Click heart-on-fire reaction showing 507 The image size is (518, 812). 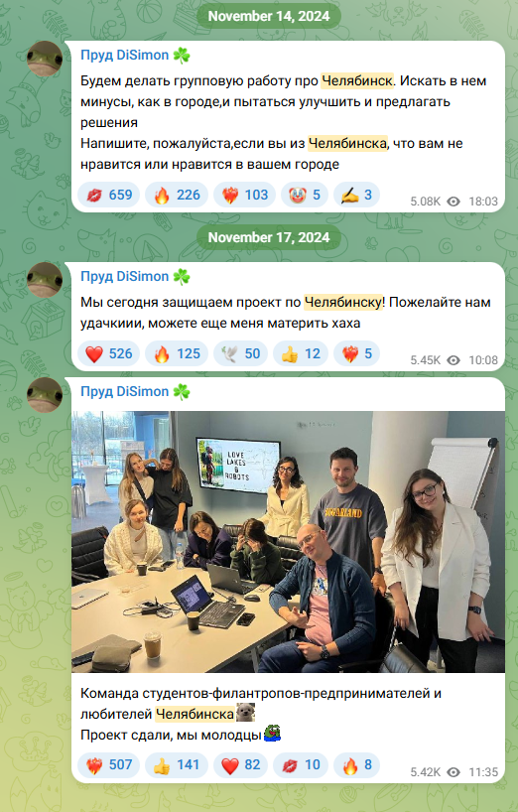point(109,765)
